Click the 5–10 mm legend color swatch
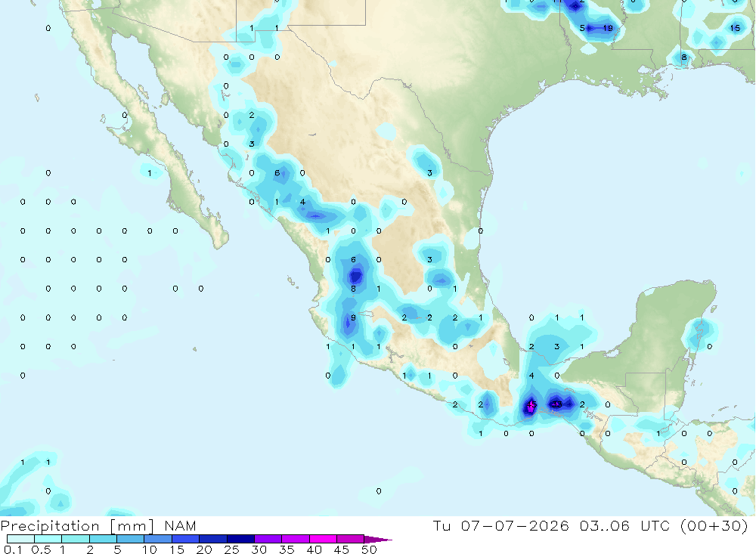This screenshot has width=756, height=554. click(x=131, y=539)
